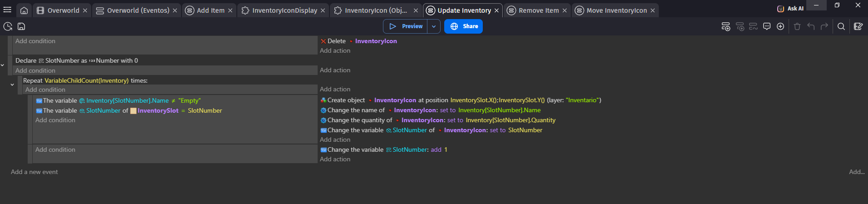Collapse the Repeat event with its chevron
868x204 pixels.
pyautogui.click(x=12, y=85)
